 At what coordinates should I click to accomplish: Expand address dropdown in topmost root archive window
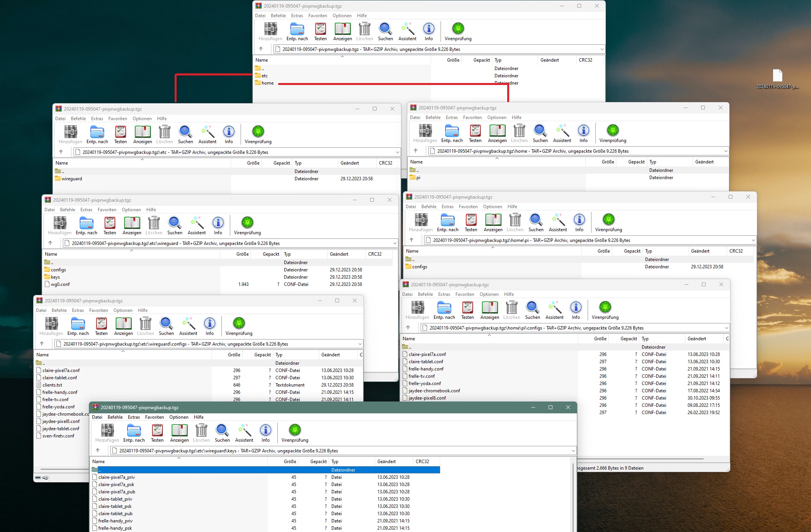click(x=602, y=49)
